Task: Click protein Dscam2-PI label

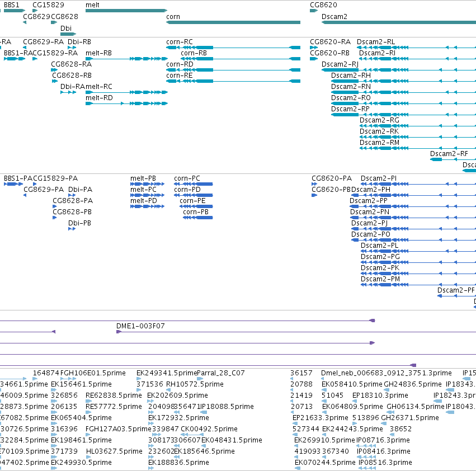Action: [x=379, y=178]
